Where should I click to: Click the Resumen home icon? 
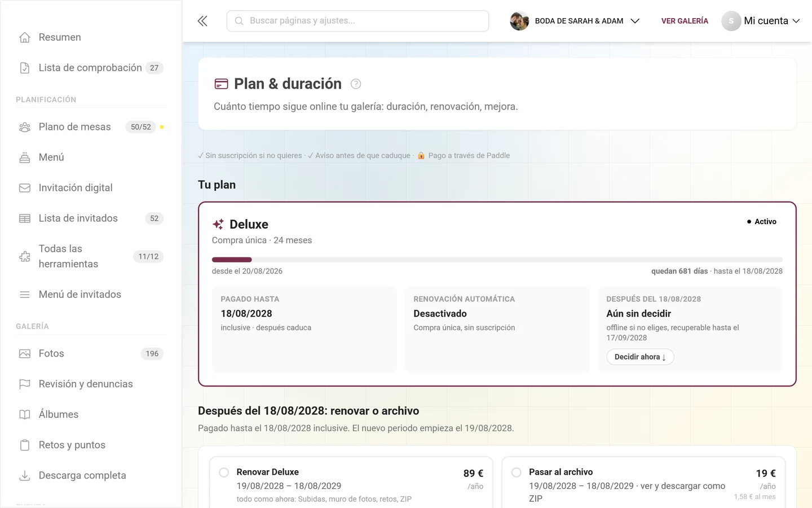tap(25, 37)
